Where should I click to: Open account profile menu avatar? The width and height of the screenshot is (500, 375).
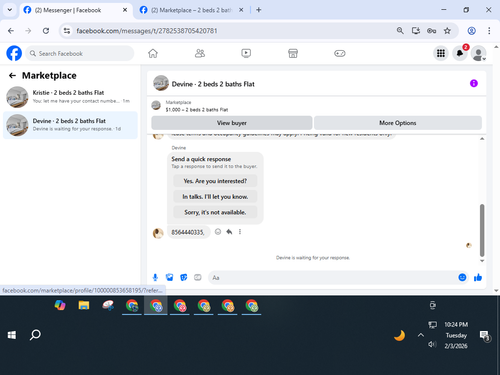click(478, 53)
